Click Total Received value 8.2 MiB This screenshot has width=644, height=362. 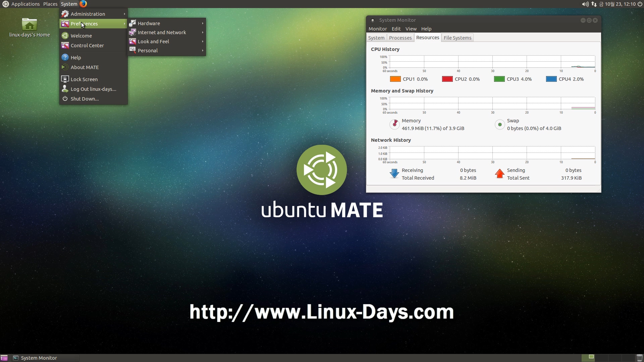point(468,178)
